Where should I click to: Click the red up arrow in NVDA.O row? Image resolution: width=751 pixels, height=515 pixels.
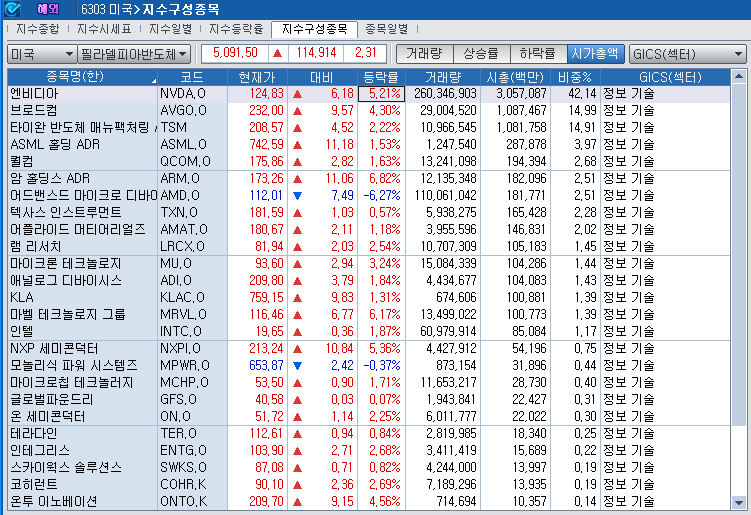click(x=297, y=93)
